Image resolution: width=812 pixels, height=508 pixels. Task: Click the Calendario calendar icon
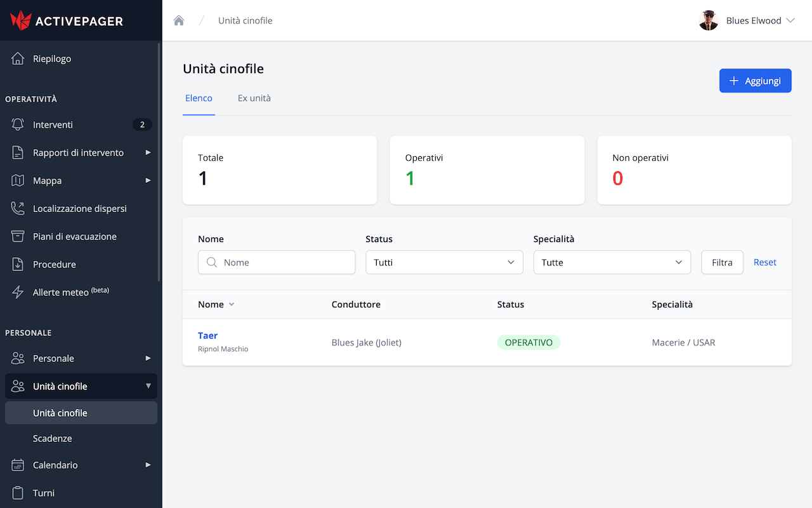[18, 465]
